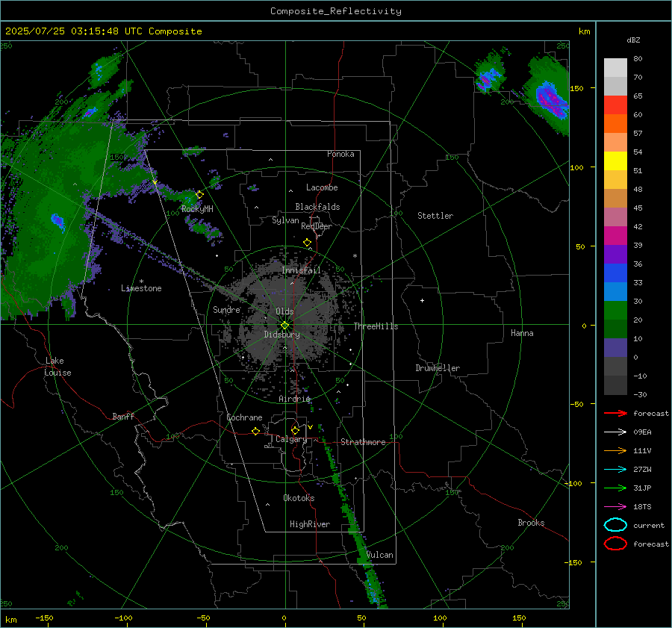Click the magenta 18TS arrow icon
Image resolution: width=672 pixels, height=628 pixels.
pos(615,507)
